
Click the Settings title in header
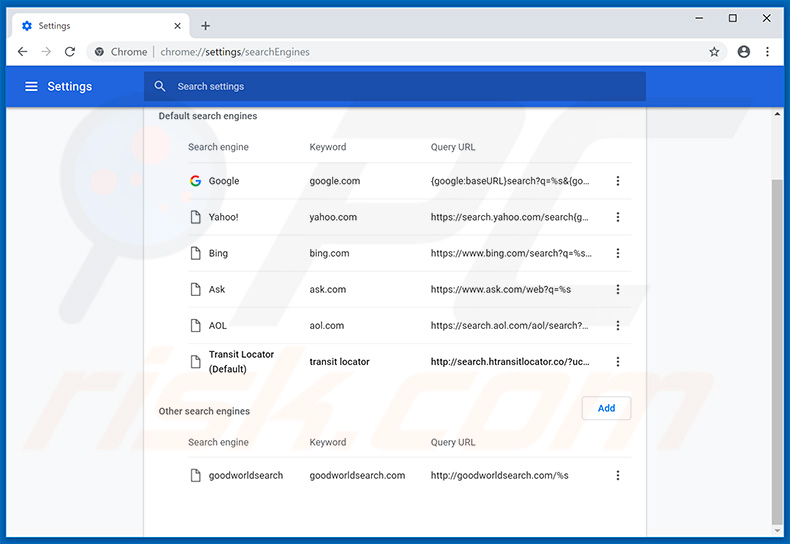[70, 87]
